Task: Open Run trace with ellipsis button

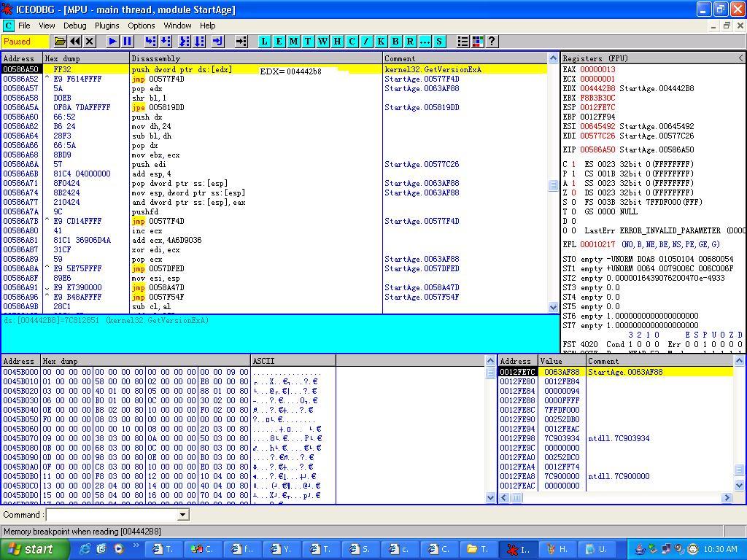Action: (425, 42)
